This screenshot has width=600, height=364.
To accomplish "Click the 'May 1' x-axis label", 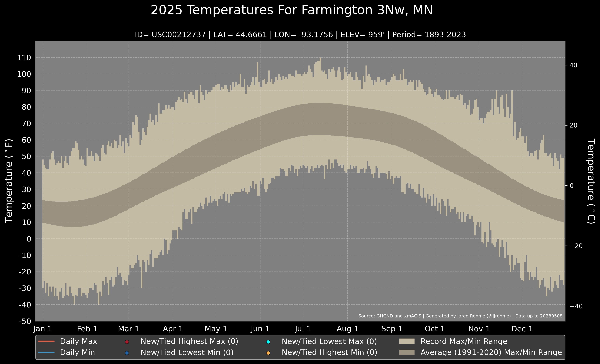I will click(216, 329).
